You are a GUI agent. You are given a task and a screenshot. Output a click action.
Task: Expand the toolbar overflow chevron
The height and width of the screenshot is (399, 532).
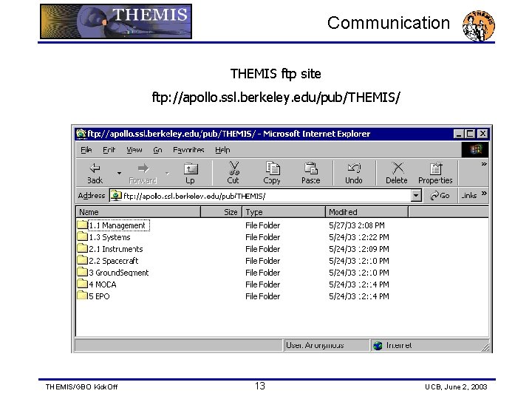point(484,164)
